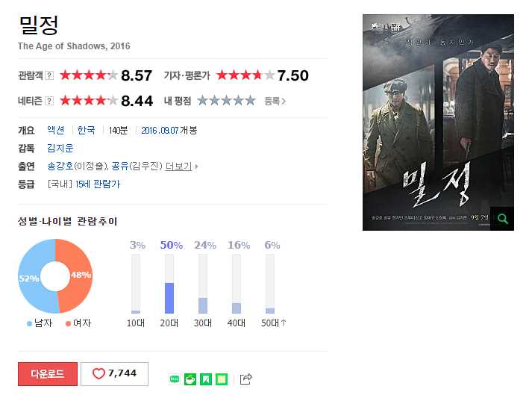Click the green bookmark share icon
Viewport: 532px width, 398px height.
[x=206, y=379]
